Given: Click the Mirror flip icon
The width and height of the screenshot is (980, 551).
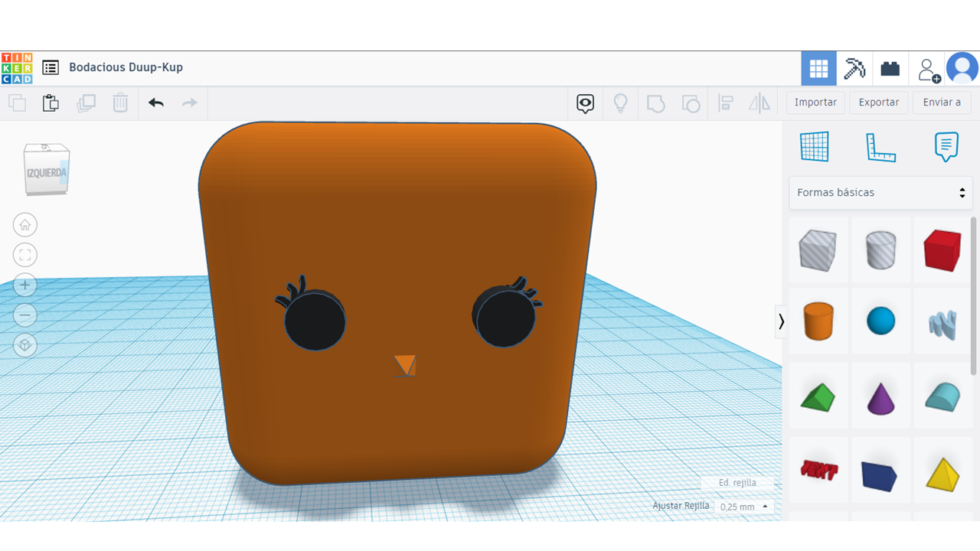Looking at the screenshot, I should (759, 103).
